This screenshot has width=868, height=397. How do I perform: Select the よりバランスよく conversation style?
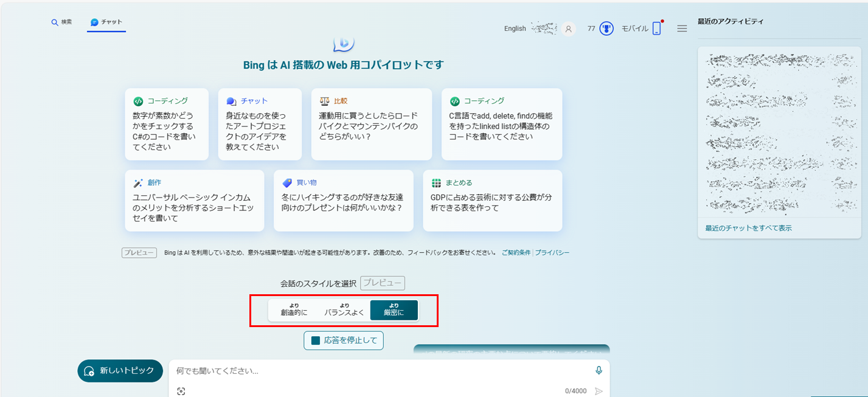(344, 310)
